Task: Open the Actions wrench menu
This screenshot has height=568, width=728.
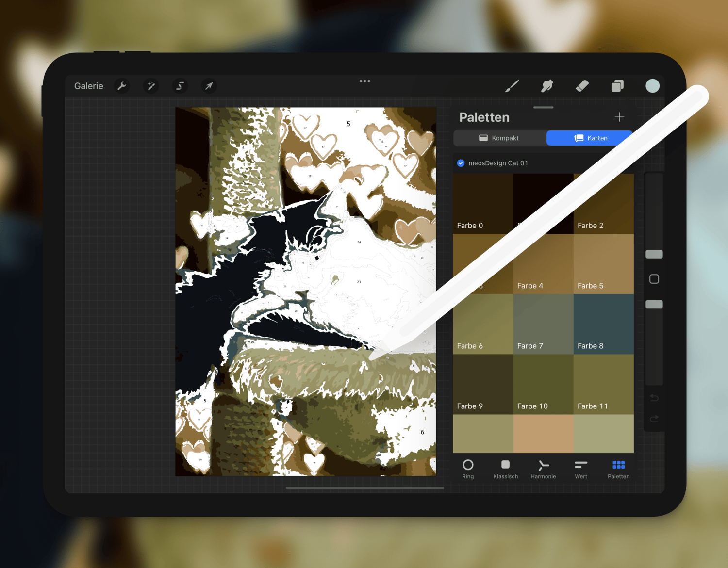Action: pyautogui.click(x=122, y=86)
